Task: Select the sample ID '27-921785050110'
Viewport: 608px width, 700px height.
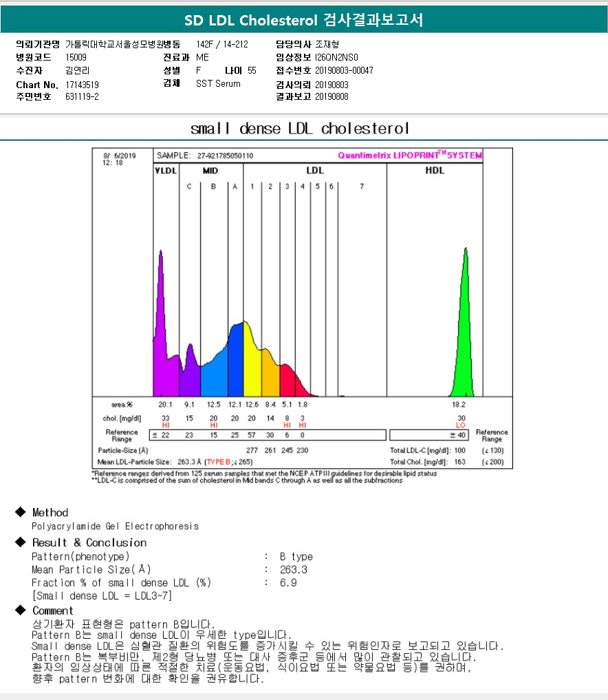Action: (x=226, y=156)
